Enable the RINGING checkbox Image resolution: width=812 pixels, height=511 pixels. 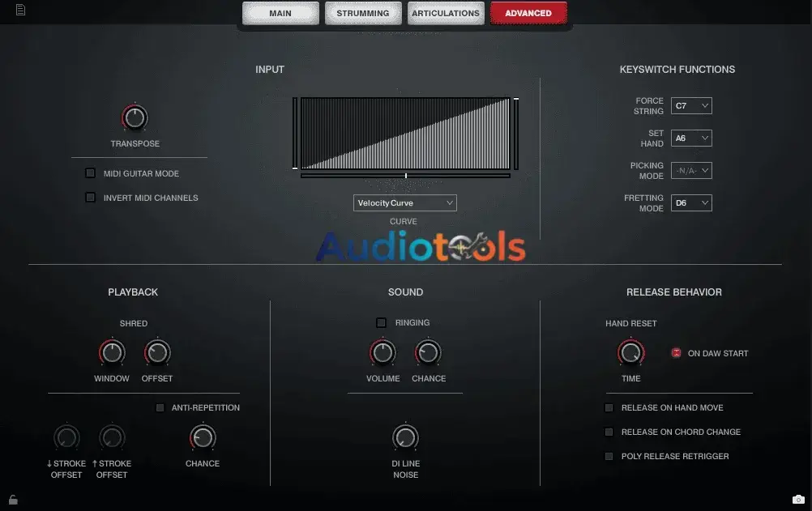click(381, 322)
